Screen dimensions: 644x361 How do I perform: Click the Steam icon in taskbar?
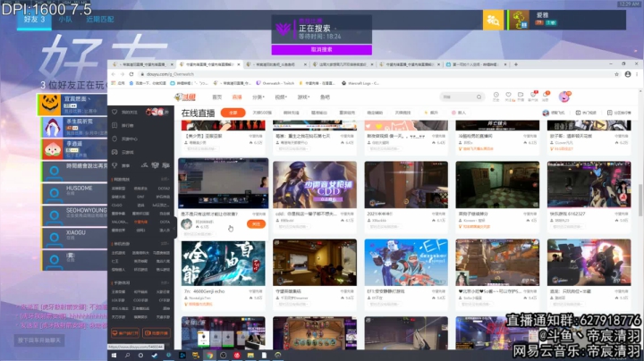(155, 356)
